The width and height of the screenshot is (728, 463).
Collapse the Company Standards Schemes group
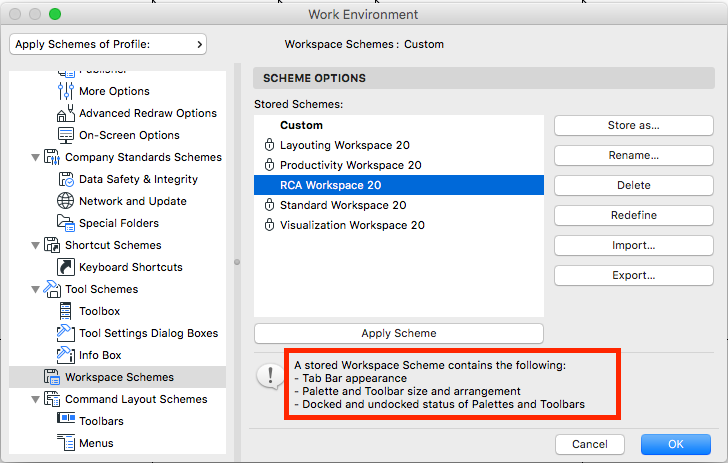[x=36, y=158]
